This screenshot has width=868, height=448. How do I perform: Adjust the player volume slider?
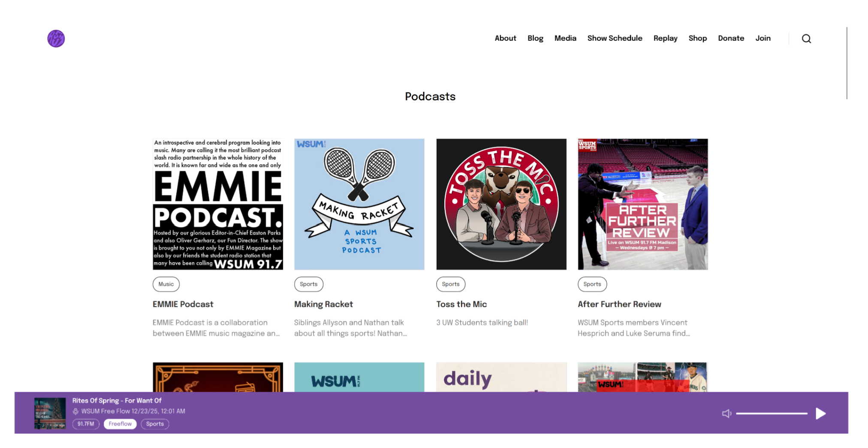tap(772, 414)
